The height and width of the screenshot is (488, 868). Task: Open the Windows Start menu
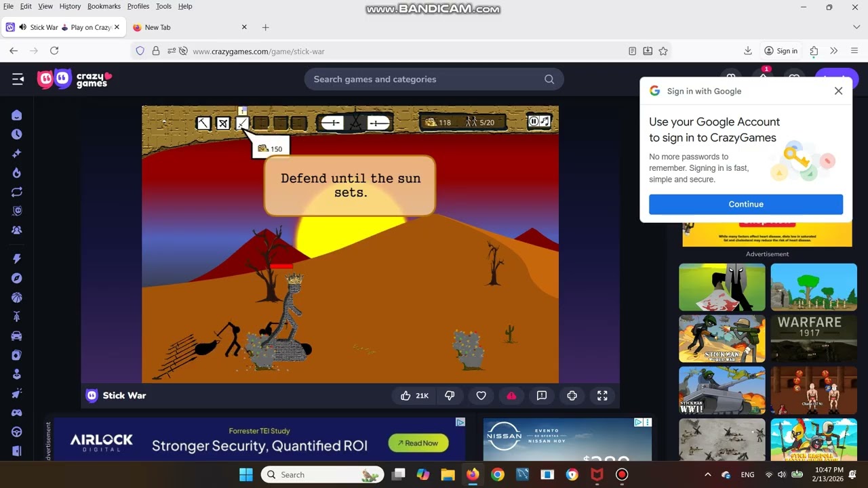coord(245,474)
